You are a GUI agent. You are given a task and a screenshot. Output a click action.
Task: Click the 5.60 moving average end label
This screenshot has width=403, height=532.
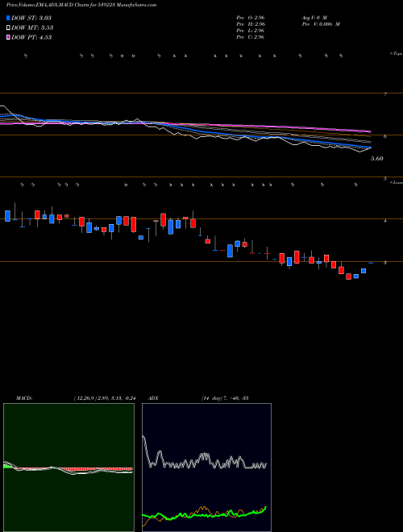[x=376, y=159]
